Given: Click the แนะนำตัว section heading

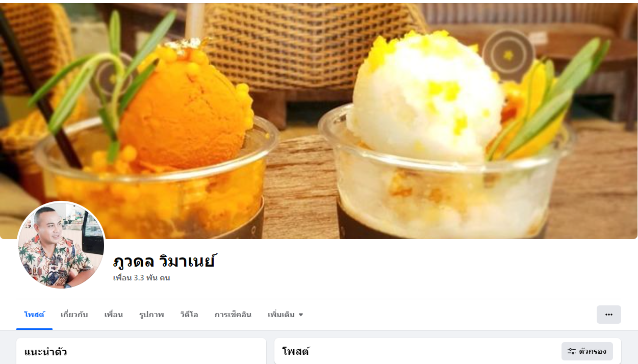Looking at the screenshot, I should 45,352.
